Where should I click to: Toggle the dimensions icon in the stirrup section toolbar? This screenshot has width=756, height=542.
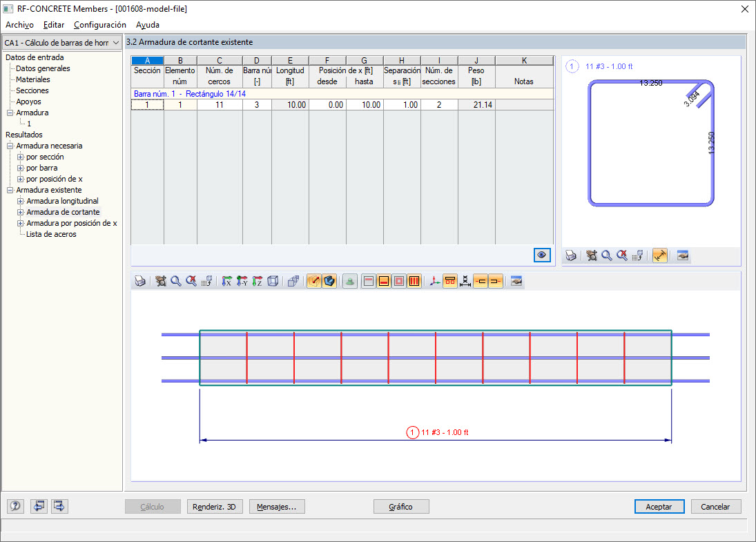coord(660,255)
